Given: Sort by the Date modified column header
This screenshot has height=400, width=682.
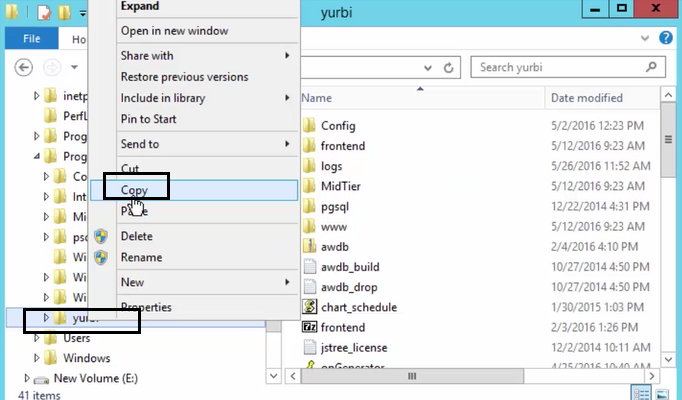Looking at the screenshot, I should [587, 98].
